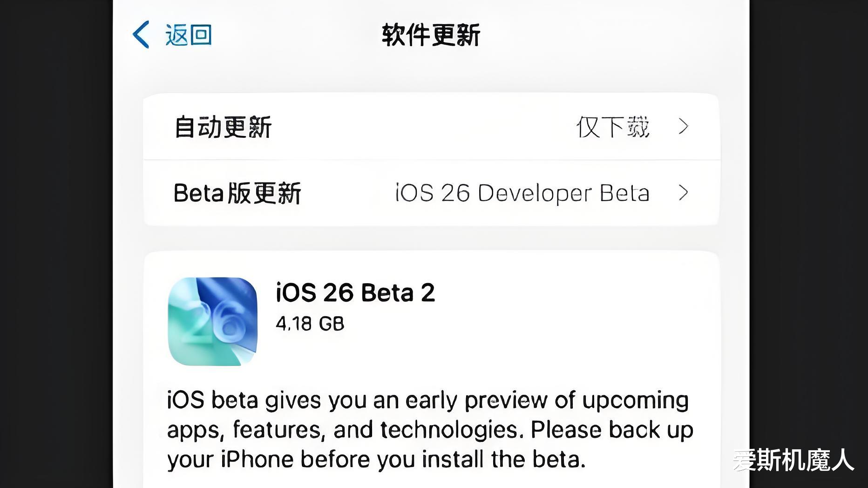Expand Beta版更新 via its right chevron
Viewport: 868px width, 488px height.
click(683, 193)
